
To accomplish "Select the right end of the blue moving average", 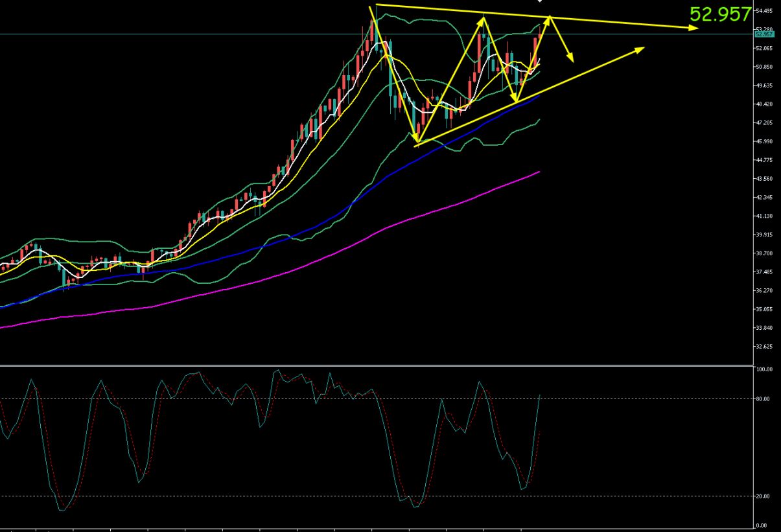I will (x=539, y=95).
